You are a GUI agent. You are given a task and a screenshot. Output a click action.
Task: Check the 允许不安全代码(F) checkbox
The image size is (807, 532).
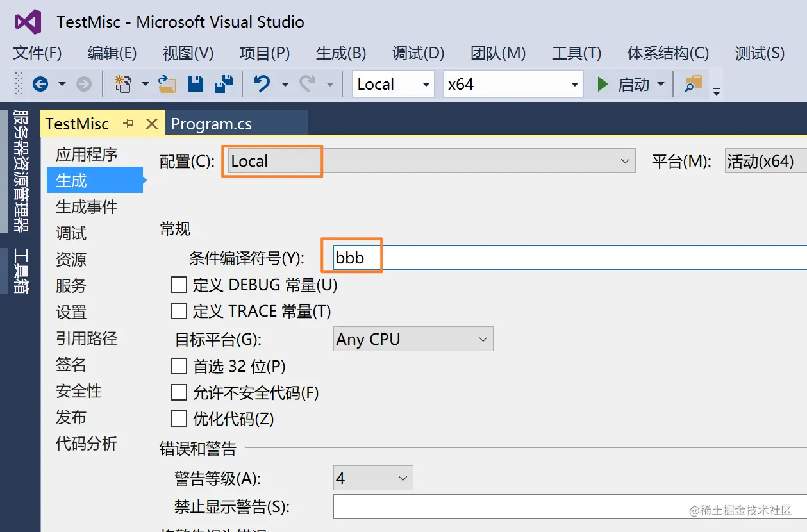179,392
